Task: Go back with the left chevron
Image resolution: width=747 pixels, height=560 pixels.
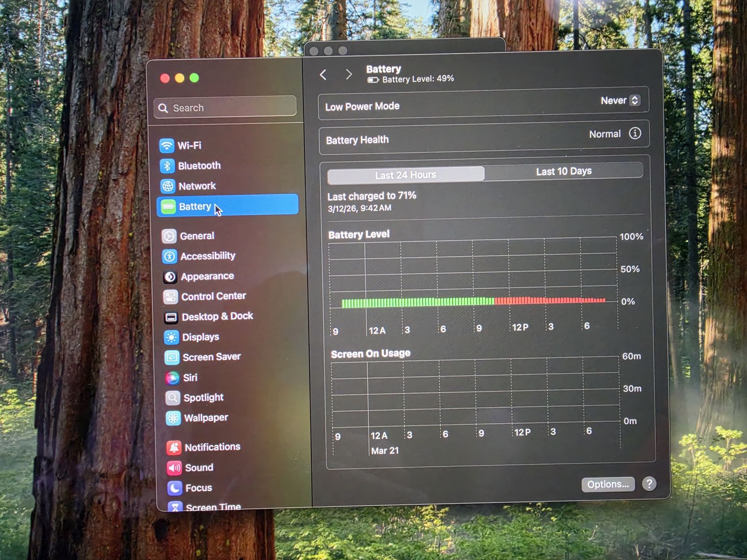Action: [324, 75]
